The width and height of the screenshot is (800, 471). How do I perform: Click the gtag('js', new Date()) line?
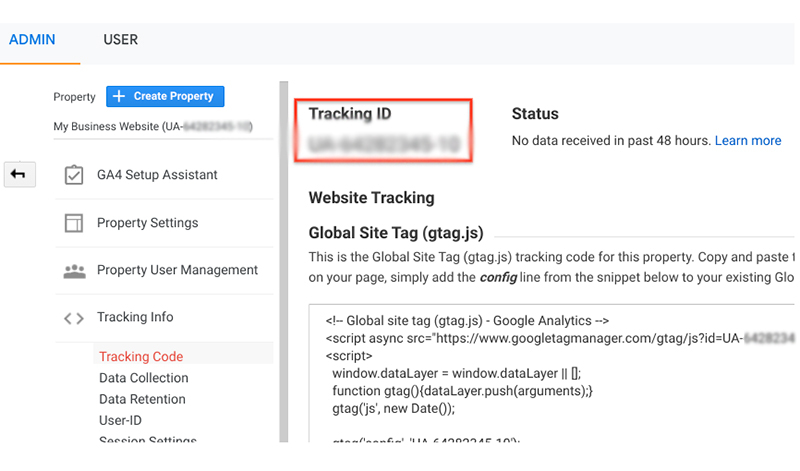(x=393, y=409)
